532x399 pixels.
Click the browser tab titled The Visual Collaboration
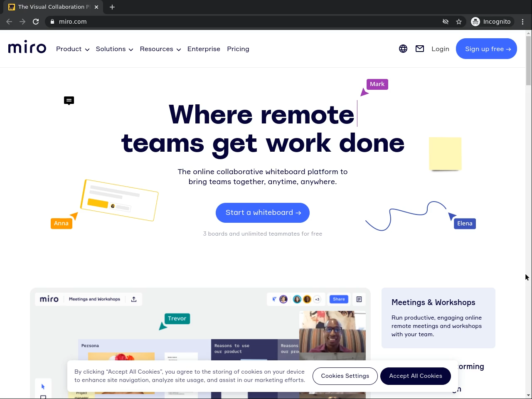coord(53,7)
